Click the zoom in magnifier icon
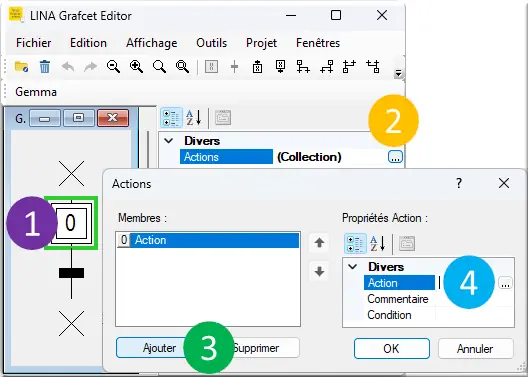The height and width of the screenshot is (377, 528). [136, 67]
